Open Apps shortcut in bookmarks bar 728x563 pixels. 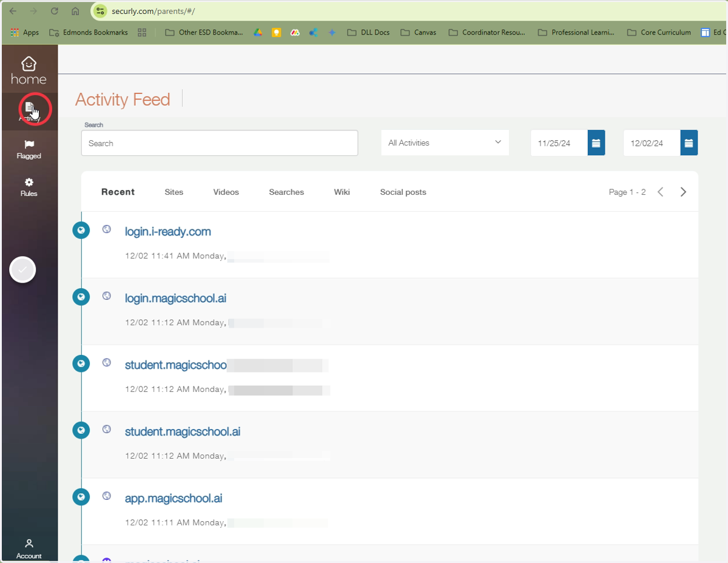pyautogui.click(x=24, y=33)
